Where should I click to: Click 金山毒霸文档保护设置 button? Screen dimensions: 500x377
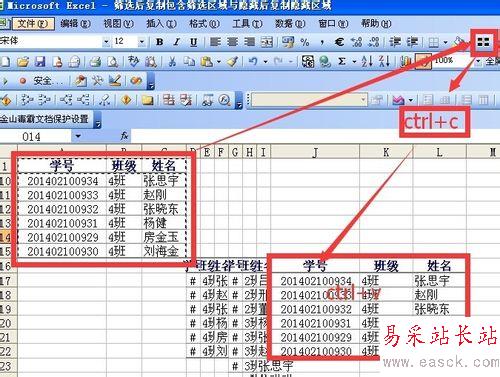pos(44,119)
